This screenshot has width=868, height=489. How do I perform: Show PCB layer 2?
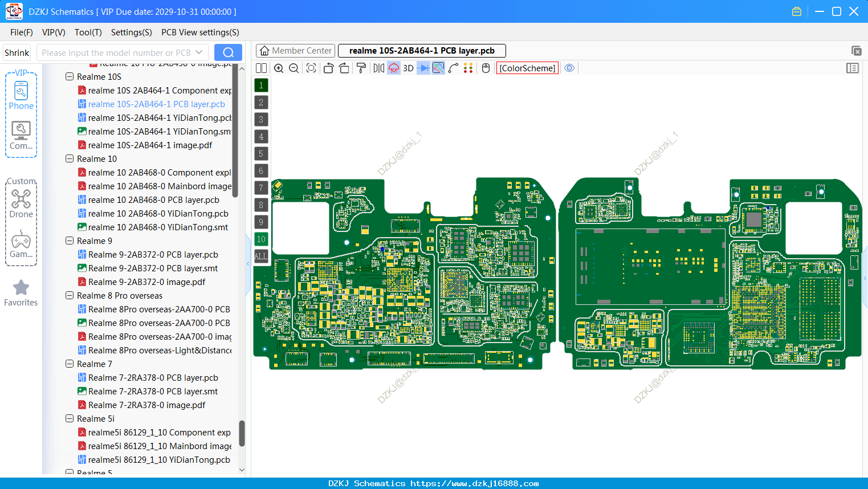(261, 103)
